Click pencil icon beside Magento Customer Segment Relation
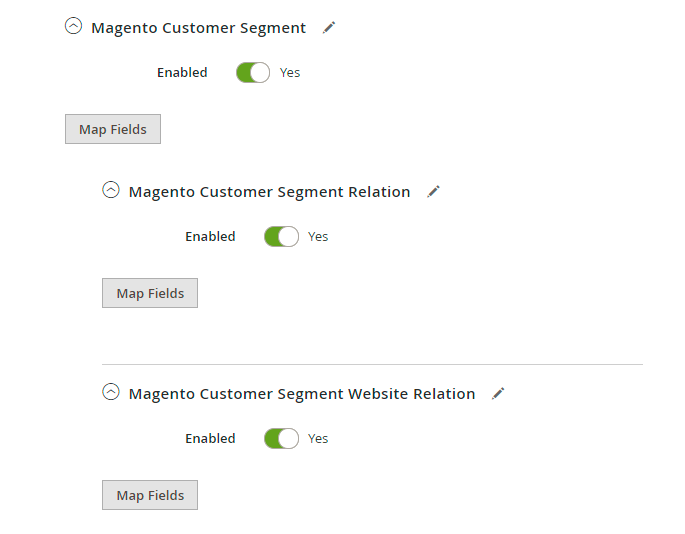685x534 pixels. (433, 192)
